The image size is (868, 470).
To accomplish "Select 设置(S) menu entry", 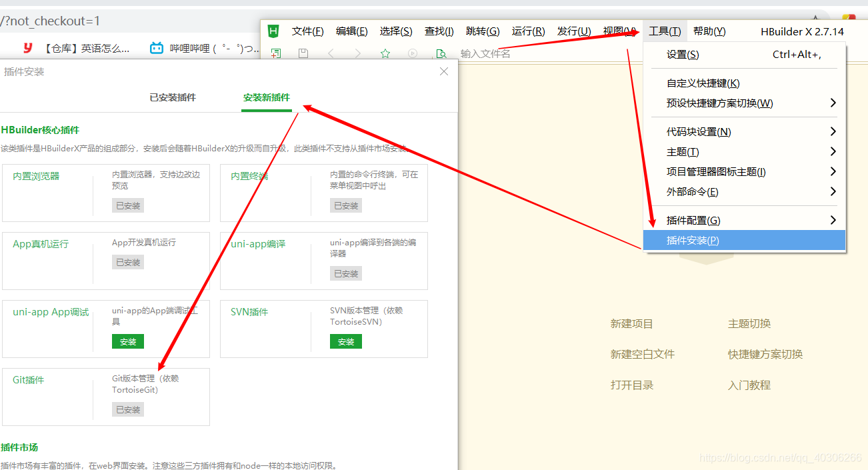I will (x=745, y=55).
